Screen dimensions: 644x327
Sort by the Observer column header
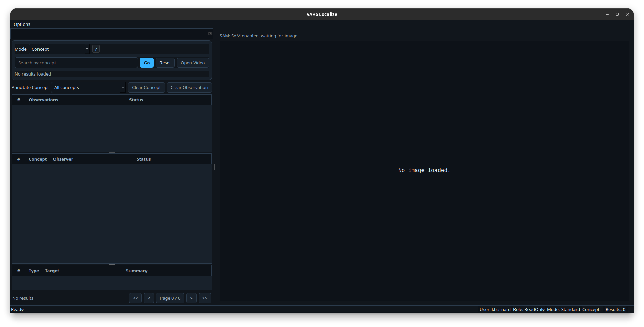point(63,159)
